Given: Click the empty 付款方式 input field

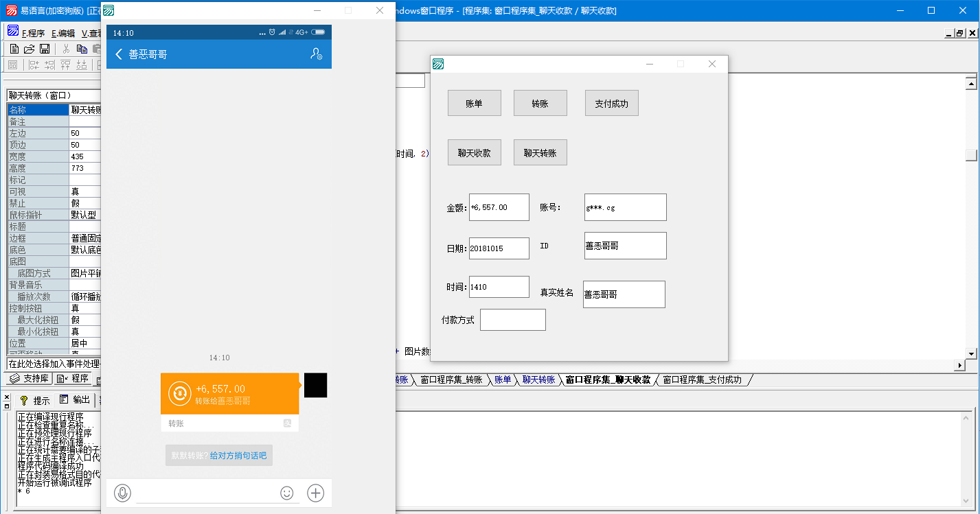Looking at the screenshot, I should pyautogui.click(x=512, y=320).
